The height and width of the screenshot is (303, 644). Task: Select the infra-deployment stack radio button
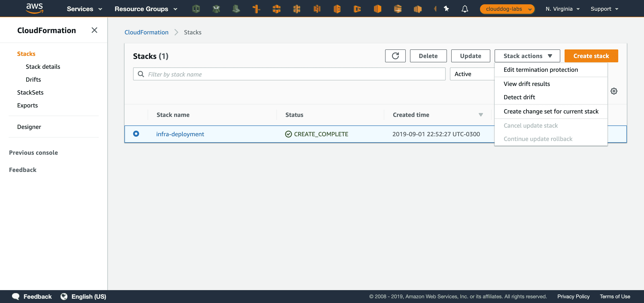[x=136, y=134]
